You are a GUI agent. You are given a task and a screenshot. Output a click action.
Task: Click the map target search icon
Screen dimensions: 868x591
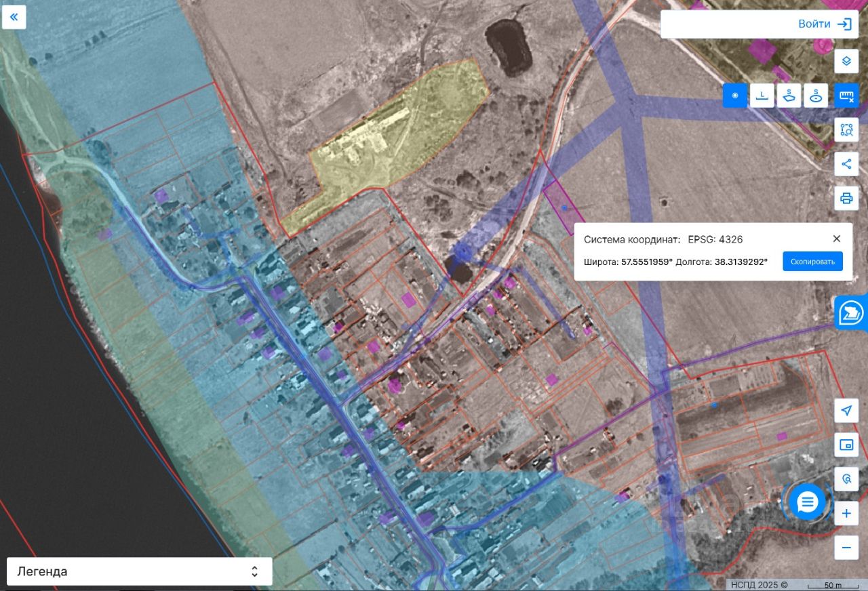(x=846, y=479)
